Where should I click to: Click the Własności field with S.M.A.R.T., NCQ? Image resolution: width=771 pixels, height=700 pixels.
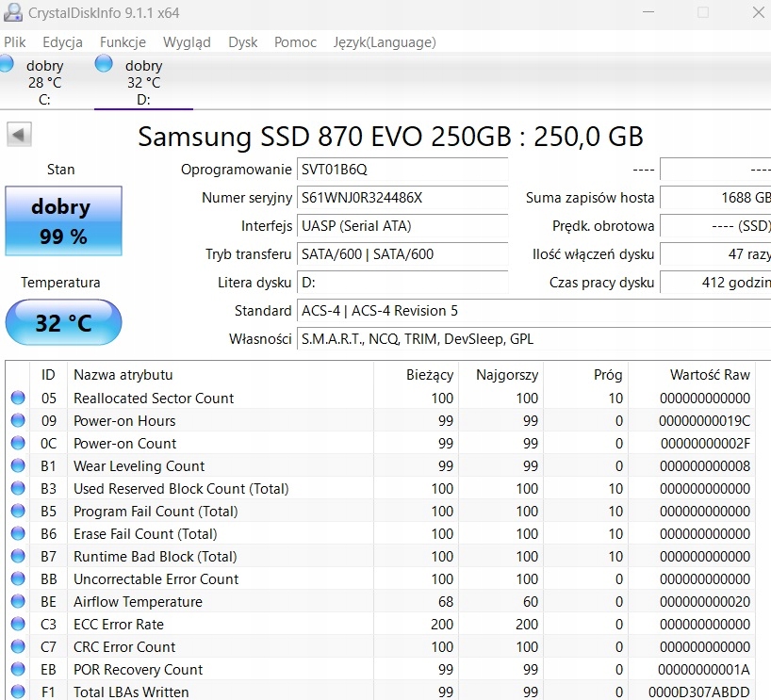pyautogui.click(x=534, y=339)
